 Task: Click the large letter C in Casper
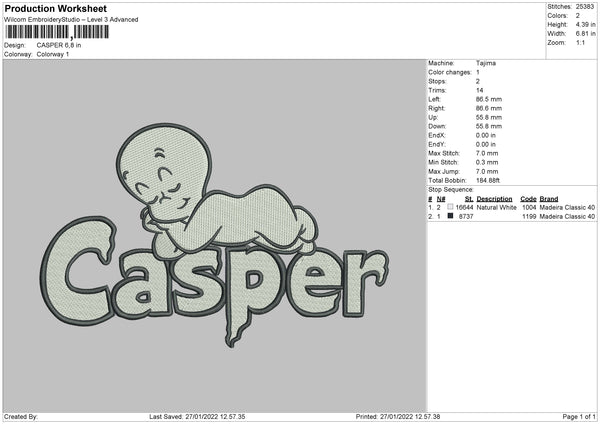(78, 270)
